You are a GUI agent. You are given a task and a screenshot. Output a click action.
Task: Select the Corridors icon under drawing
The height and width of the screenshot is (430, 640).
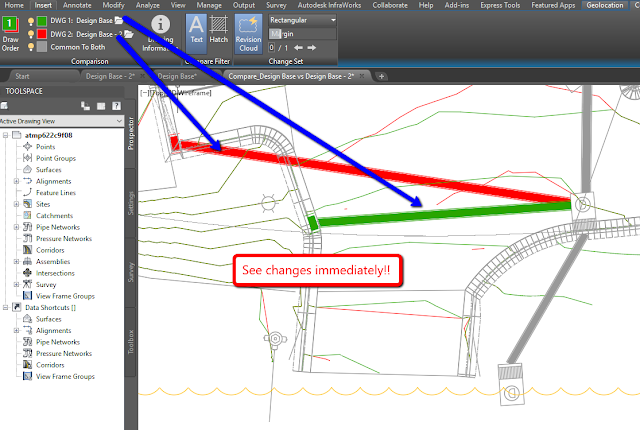(27, 250)
